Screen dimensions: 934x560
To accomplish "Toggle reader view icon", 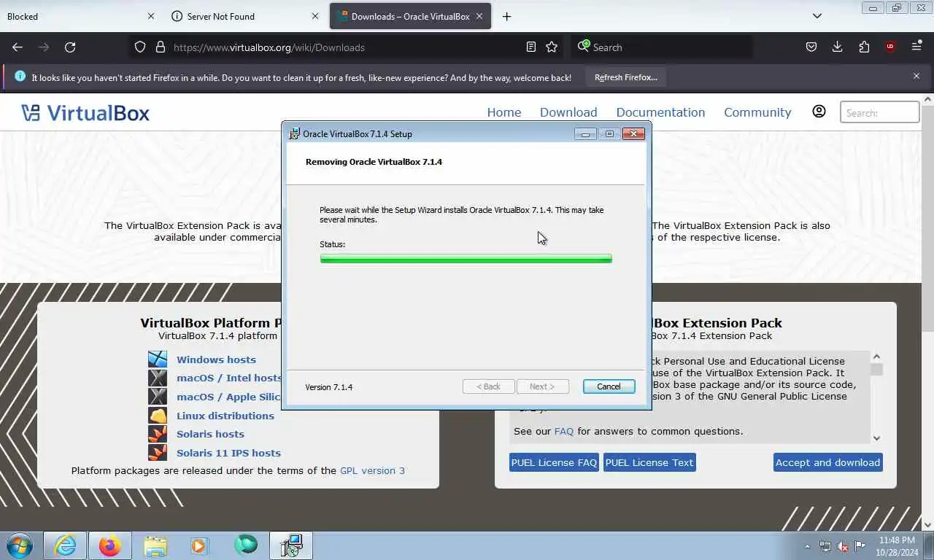I will [x=531, y=47].
